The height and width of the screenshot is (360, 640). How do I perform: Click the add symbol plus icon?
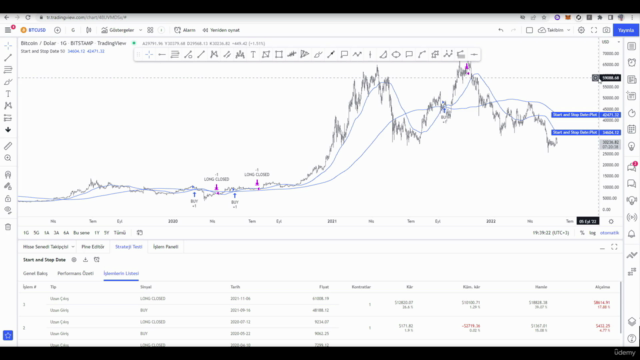coord(57,30)
